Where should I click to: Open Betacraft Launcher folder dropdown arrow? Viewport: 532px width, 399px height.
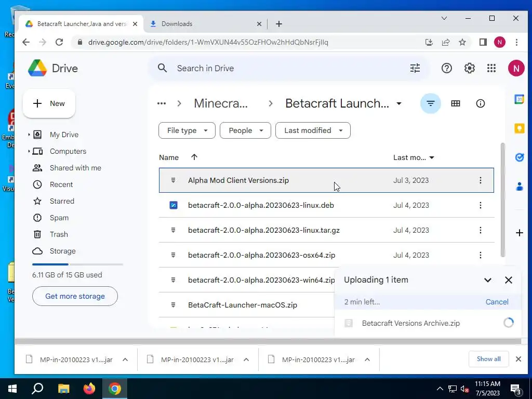point(399,103)
